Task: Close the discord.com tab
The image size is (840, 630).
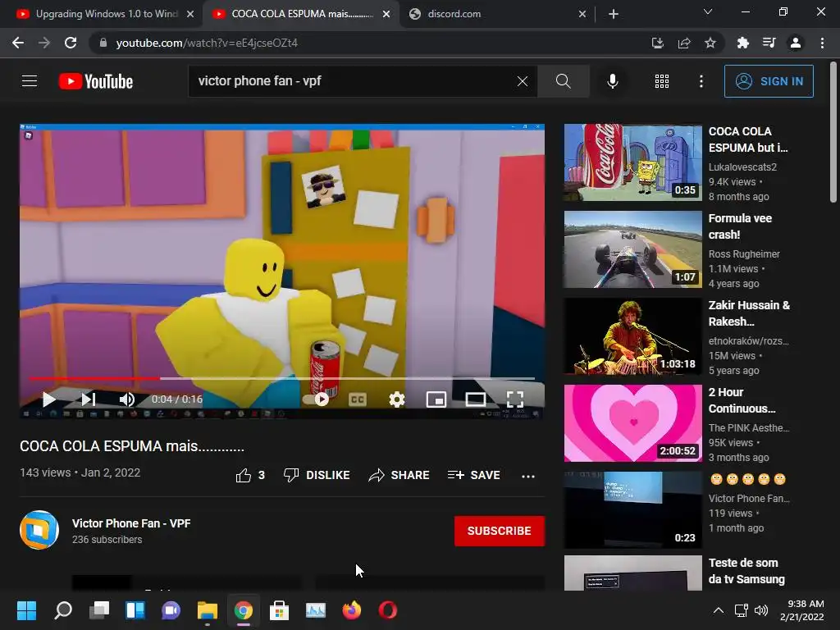Action: (x=582, y=14)
